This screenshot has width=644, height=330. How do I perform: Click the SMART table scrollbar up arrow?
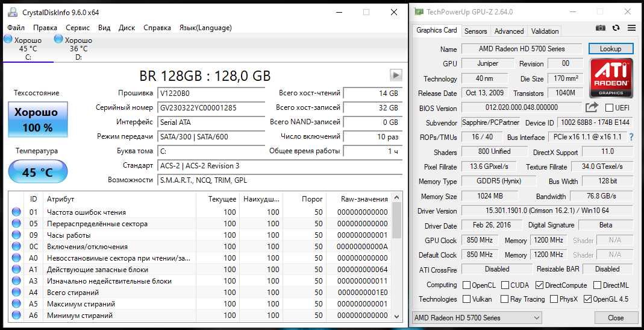(x=396, y=198)
